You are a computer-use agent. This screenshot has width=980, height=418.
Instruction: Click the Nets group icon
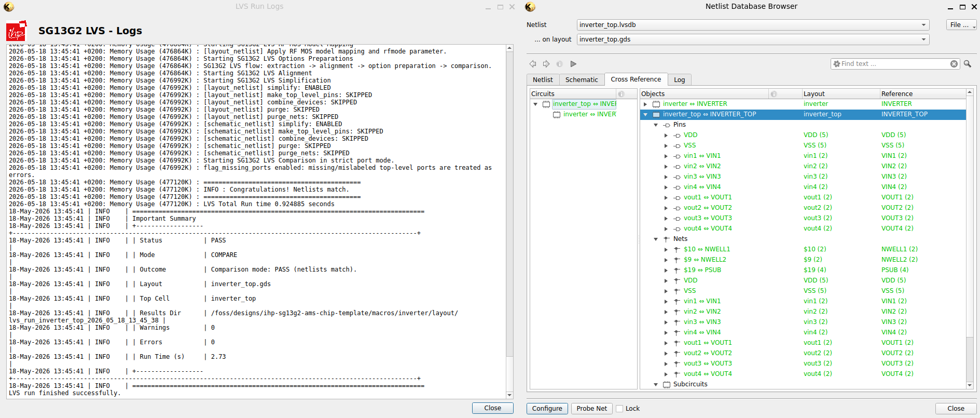667,239
